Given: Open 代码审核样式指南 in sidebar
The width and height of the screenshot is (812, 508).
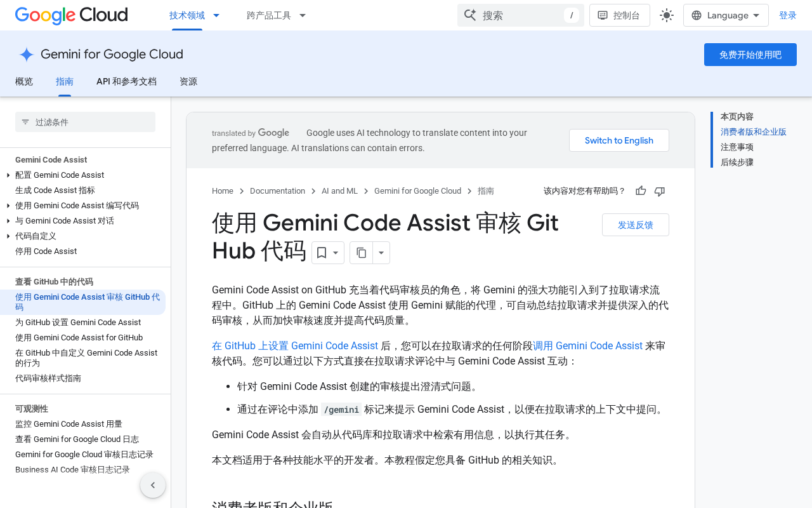Looking at the screenshot, I should [48, 378].
